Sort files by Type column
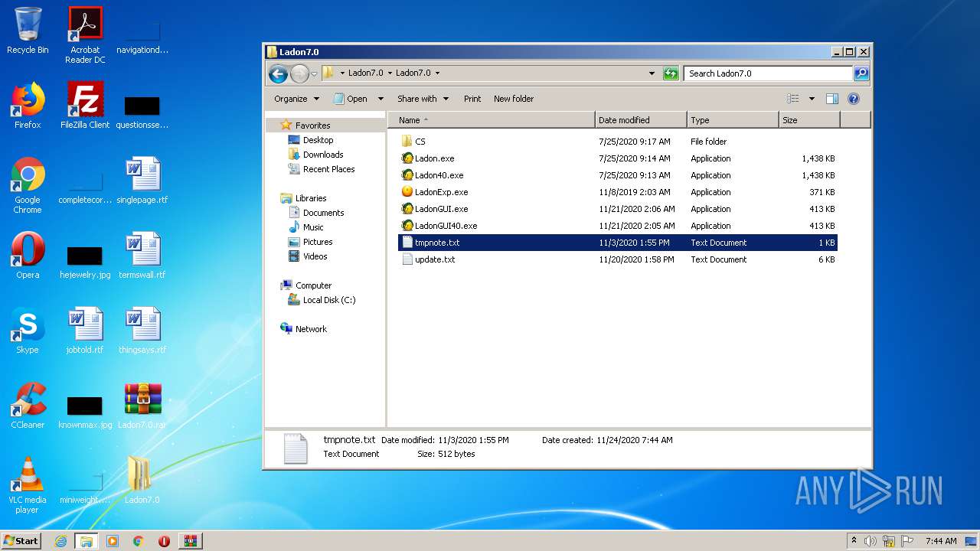 pyautogui.click(x=733, y=120)
